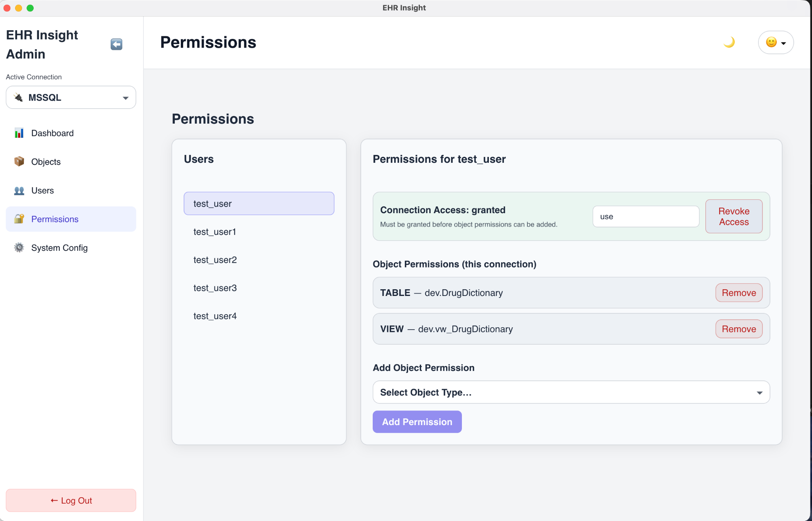The image size is (812, 521).
Task: Click the Add Permission button
Action: 417,422
